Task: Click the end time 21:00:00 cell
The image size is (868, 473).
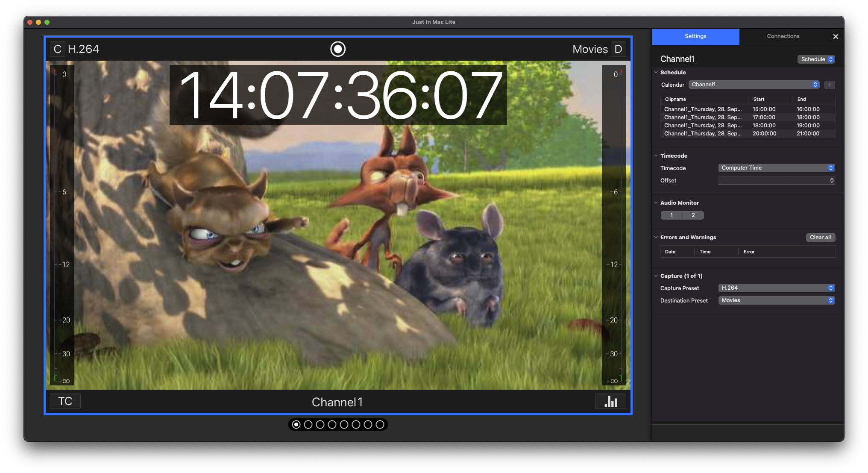Action: pyautogui.click(x=808, y=134)
